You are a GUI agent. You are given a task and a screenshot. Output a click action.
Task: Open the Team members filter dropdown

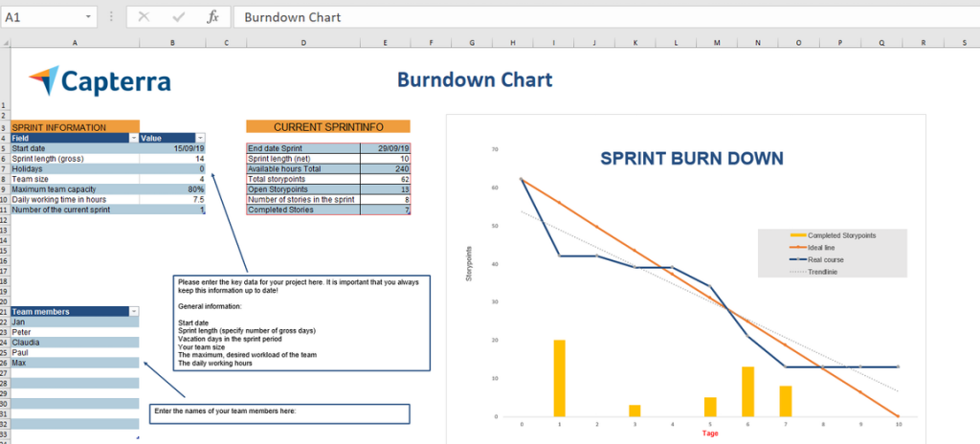point(133,311)
